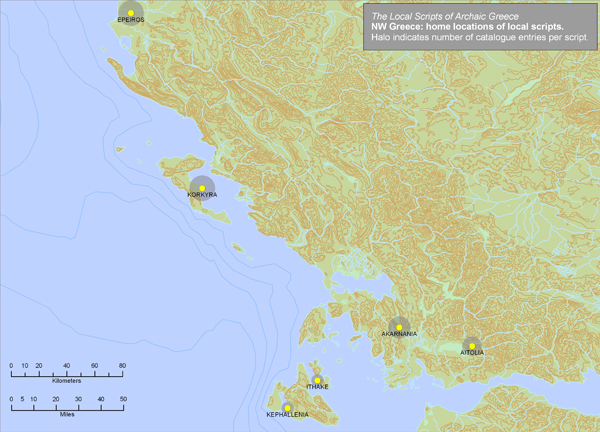Click the Miles scale bar label

[x=67, y=414]
